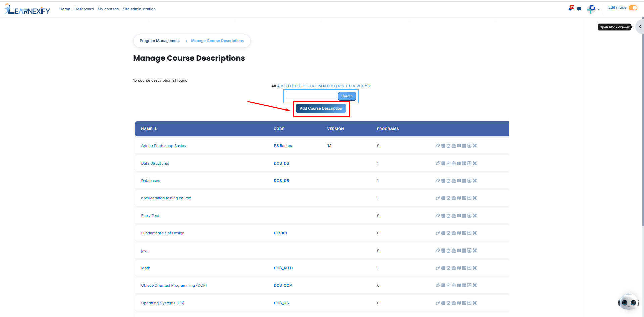Click the Search button
The height and width of the screenshot is (317, 644).
tap(347, 96)
